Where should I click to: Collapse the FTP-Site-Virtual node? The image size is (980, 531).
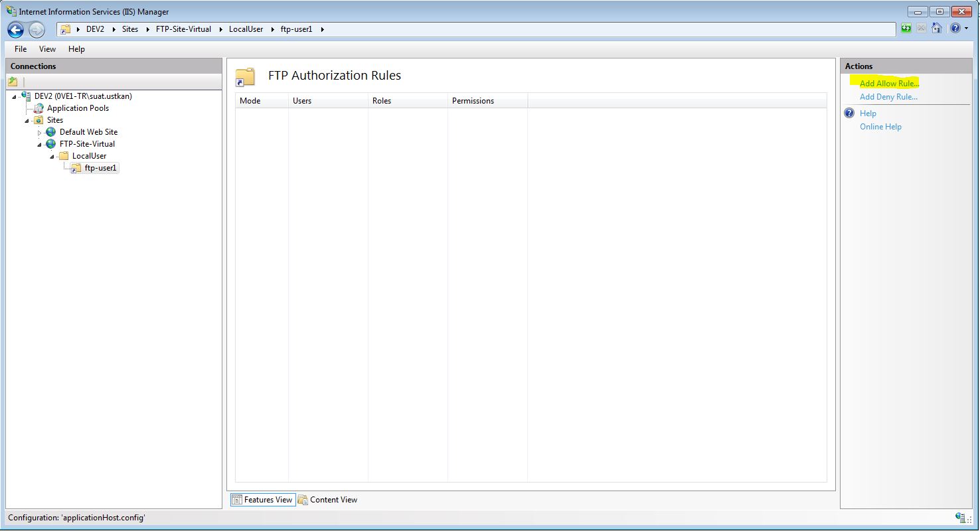[x=39, y=145]
